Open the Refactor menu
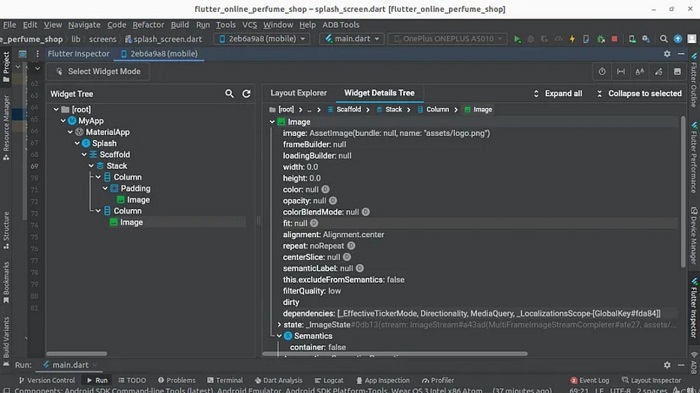 148,25
